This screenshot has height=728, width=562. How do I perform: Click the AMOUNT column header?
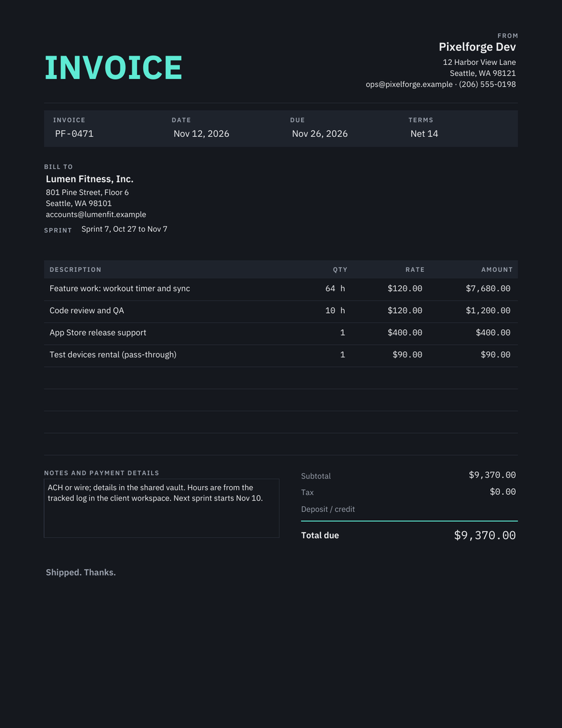[496, 270]
